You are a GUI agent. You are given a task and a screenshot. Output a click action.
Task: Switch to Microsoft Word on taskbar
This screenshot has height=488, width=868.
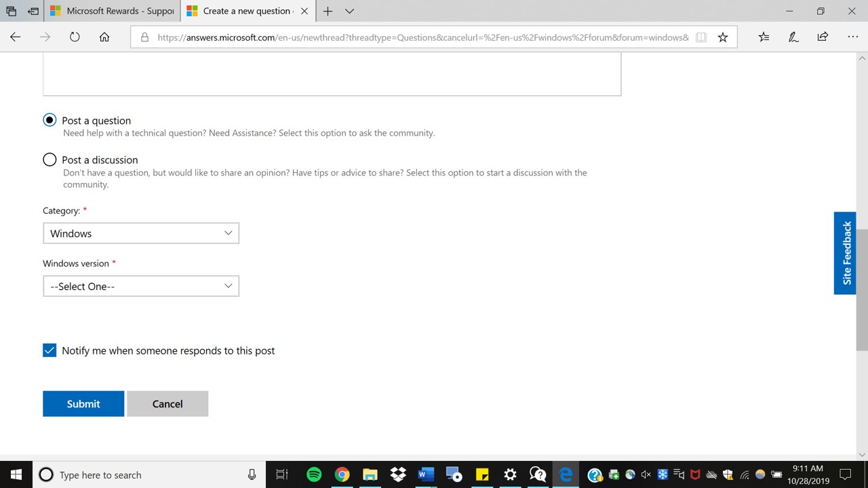(426, 474)
